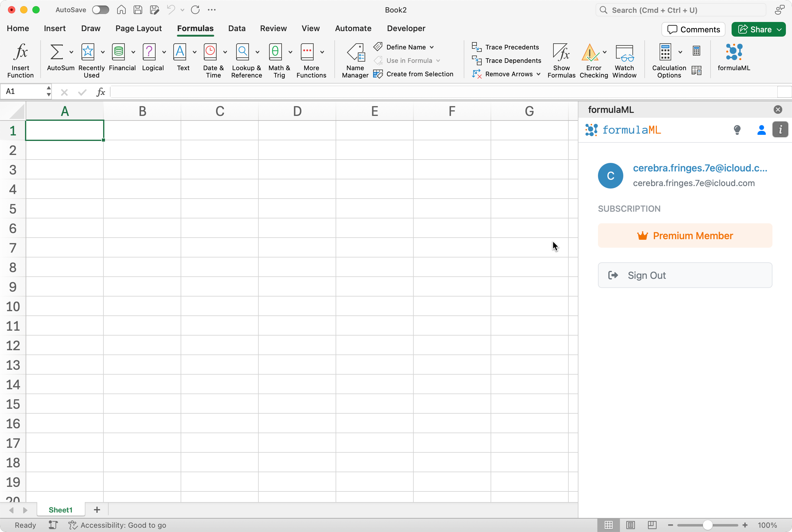
Task: Open the account icon in formulaML pane
Action: 761,130
